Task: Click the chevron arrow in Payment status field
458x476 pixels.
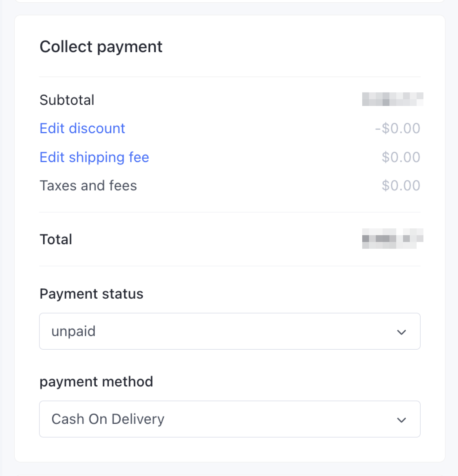Action: point(401,332)
